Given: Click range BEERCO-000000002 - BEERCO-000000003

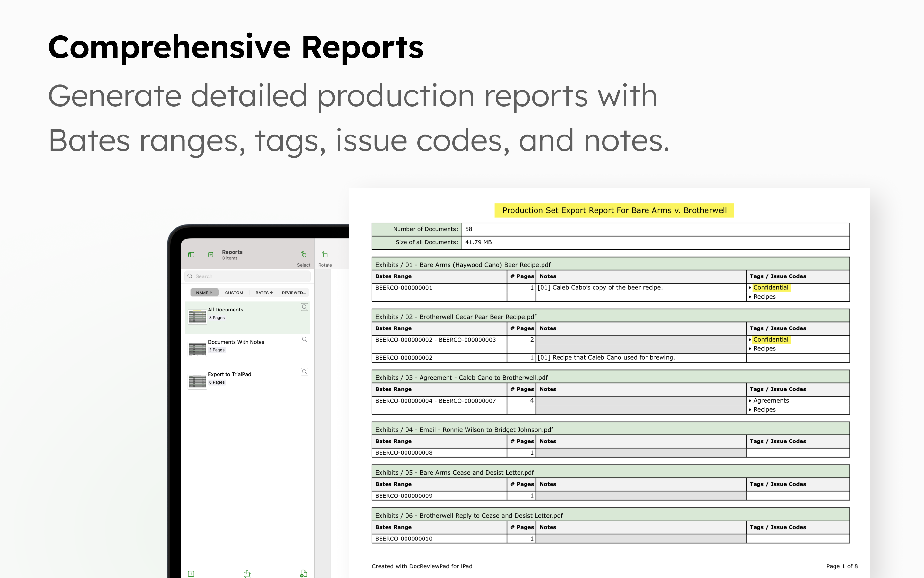Looking at the screenshot, I should [435, 339].
